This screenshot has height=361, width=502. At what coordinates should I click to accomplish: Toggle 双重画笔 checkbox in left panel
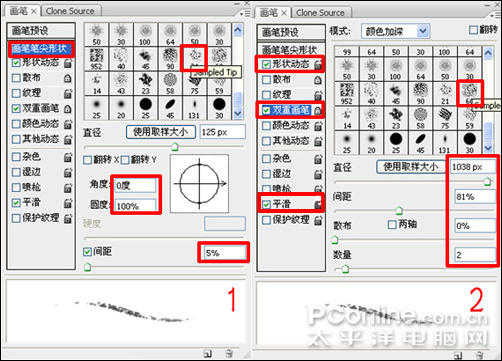point(16,108)
